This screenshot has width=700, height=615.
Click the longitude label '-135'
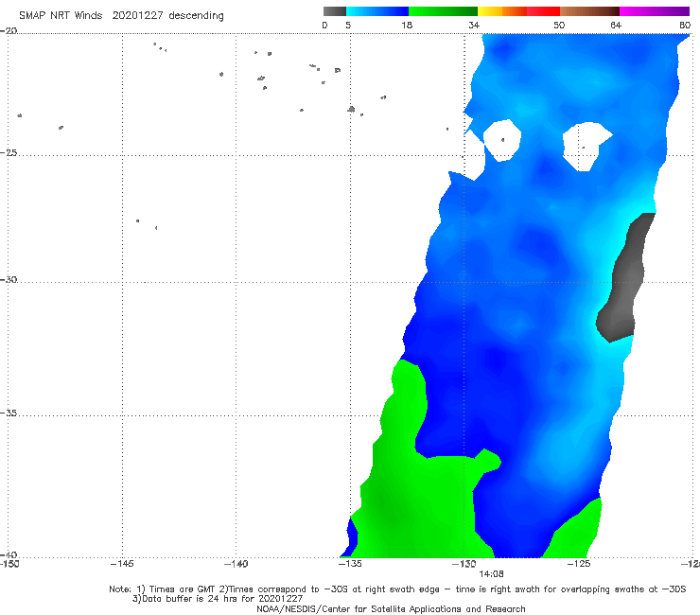pyautogui.click(x=350, y=564)
